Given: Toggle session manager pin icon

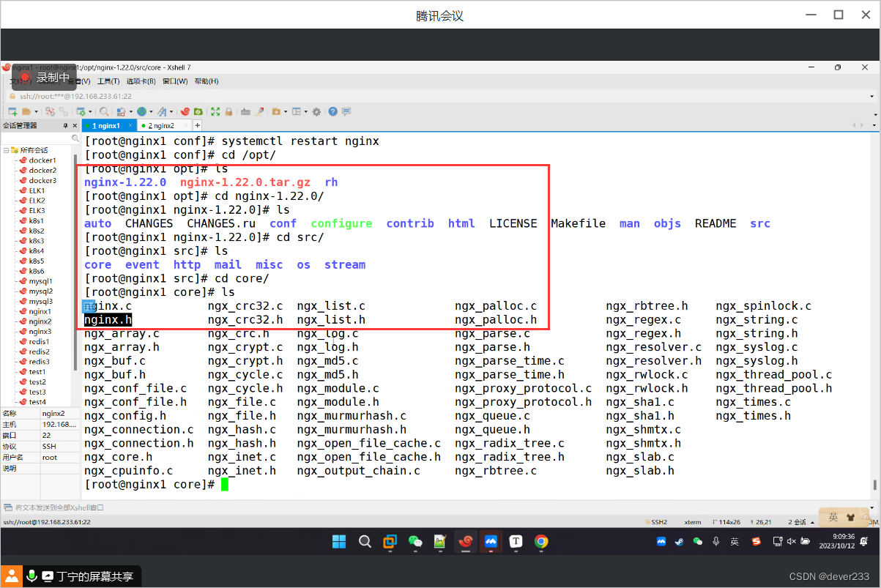Looking at the screenshot, I should pos(64,126).
